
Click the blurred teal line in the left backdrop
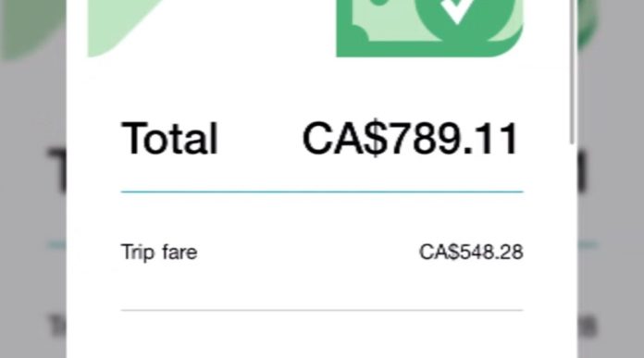[x=57, y=245]
